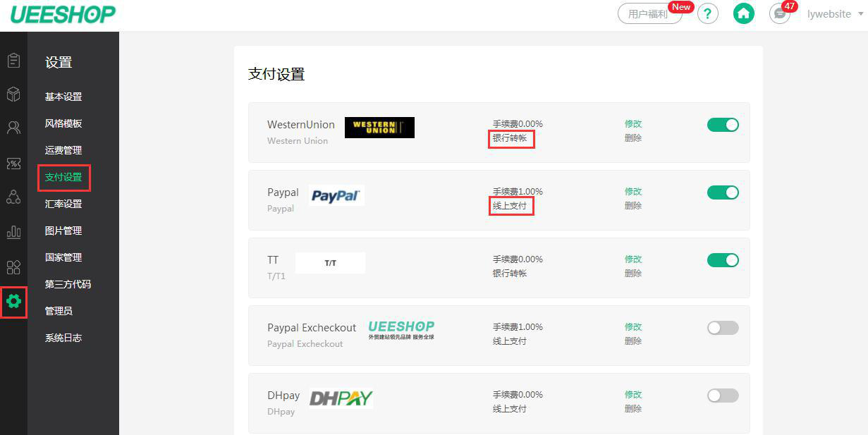Click 修改 for WesternUnion
This screenshot has height=435, width=868.
click(x=633, y=124)
